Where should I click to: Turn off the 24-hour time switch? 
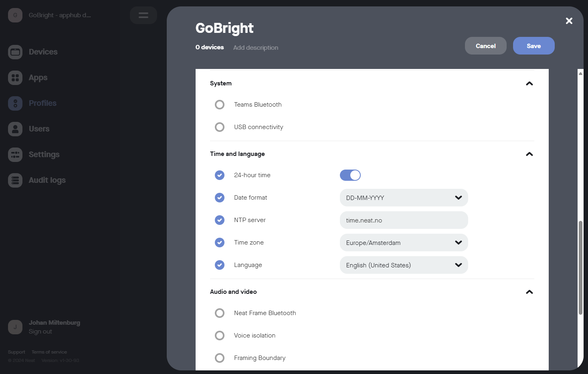click(x=350, y=175)
